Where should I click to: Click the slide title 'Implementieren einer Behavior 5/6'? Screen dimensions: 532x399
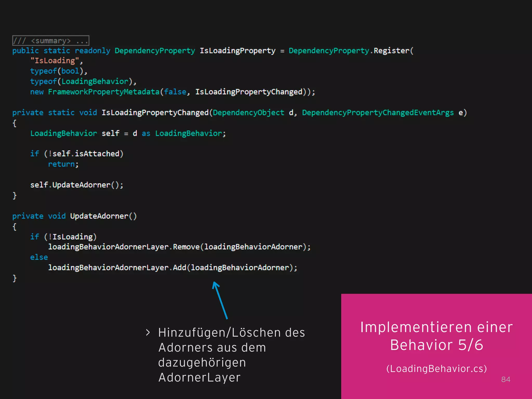click(436, 336)
